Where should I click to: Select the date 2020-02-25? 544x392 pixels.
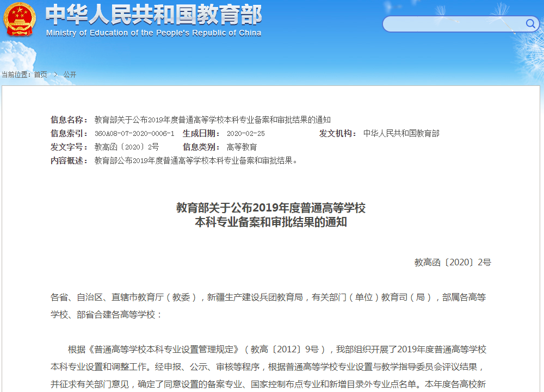point(246,133)
